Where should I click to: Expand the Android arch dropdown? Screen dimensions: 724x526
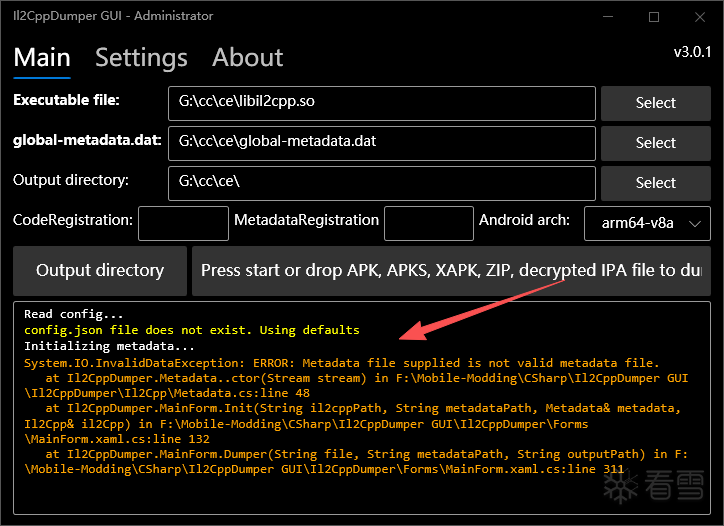pos(647,223)
